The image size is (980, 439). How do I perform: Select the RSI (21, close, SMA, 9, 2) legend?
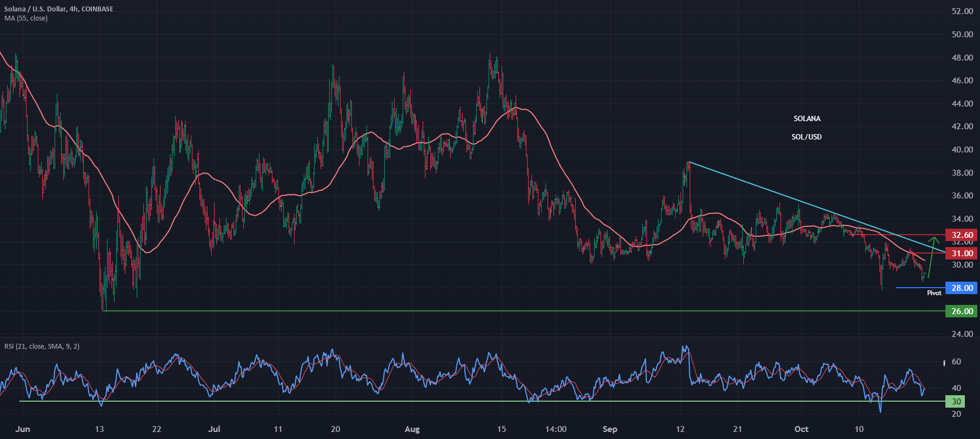[x=42, y=346]
